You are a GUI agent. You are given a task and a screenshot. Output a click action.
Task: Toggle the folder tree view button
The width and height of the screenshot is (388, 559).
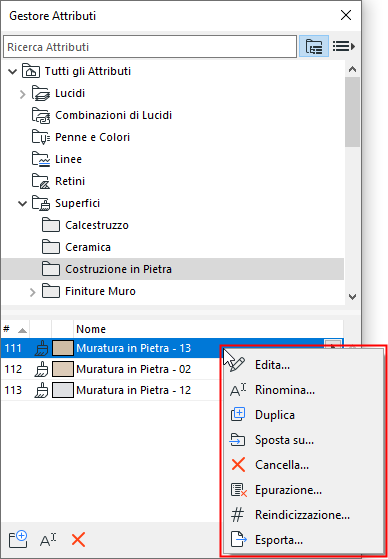click(314, 46)
